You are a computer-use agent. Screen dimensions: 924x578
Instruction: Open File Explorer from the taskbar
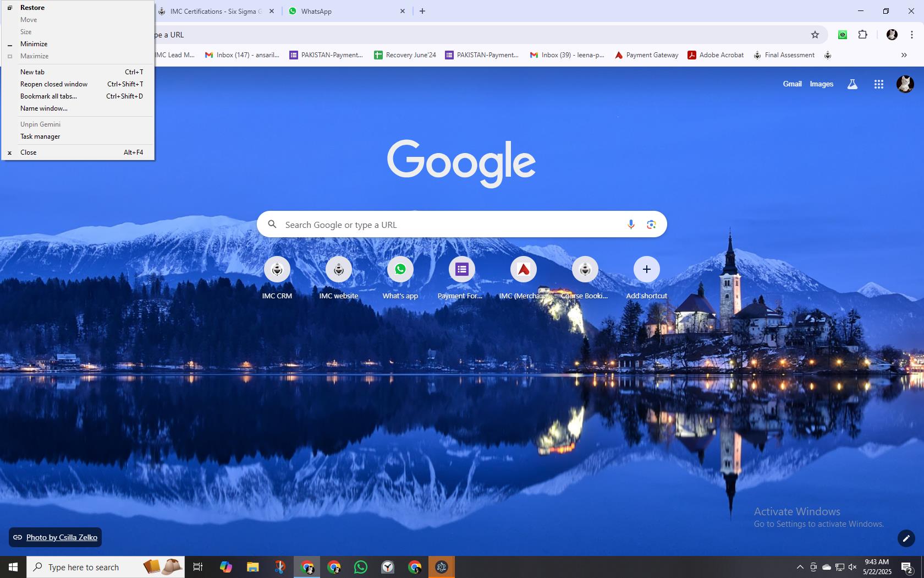(252, 567)
